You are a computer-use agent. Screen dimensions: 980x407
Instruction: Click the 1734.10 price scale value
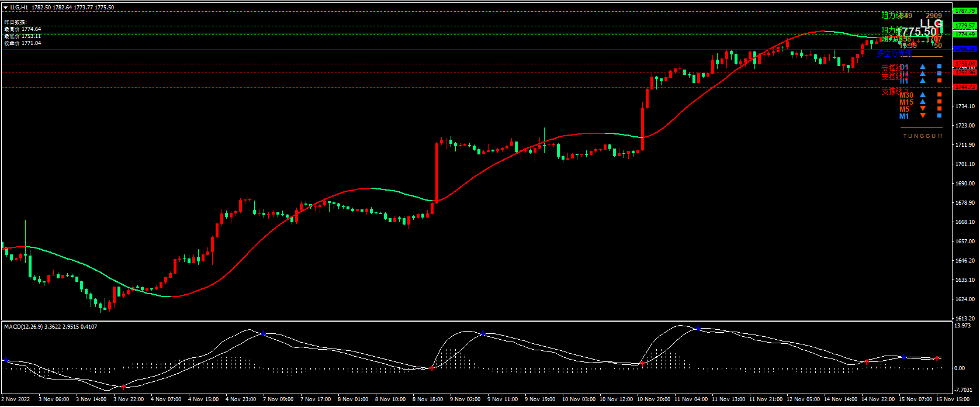point(964,106)
